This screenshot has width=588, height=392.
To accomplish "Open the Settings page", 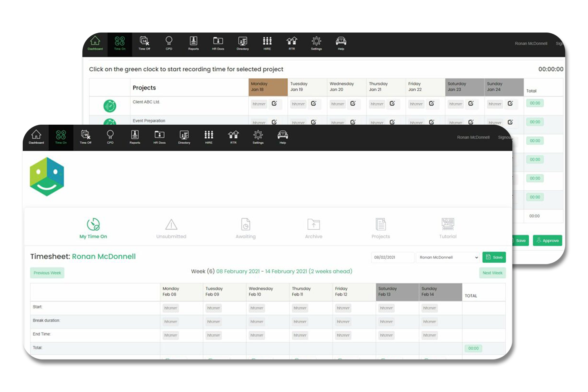I will 258,137.
